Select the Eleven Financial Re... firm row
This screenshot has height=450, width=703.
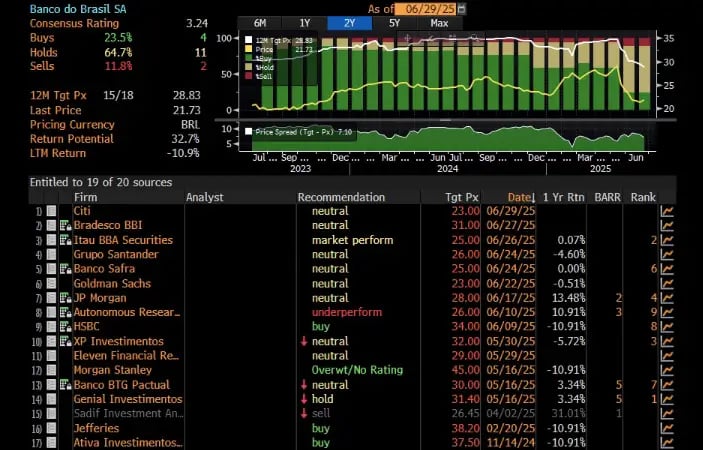point(126,356)
